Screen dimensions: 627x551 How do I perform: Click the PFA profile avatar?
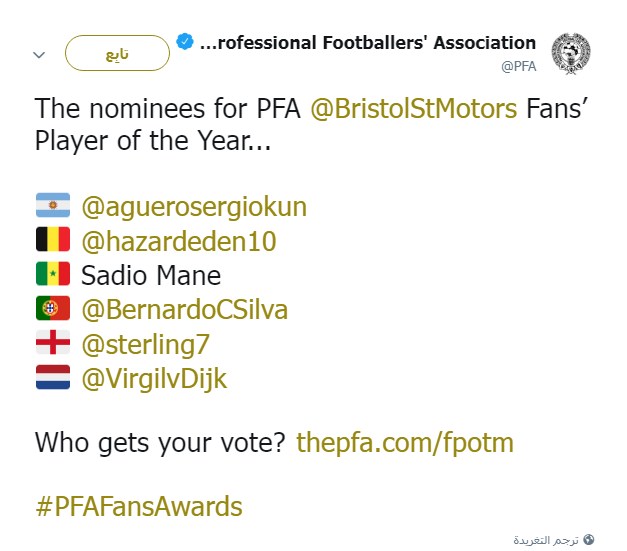(571, 52)
